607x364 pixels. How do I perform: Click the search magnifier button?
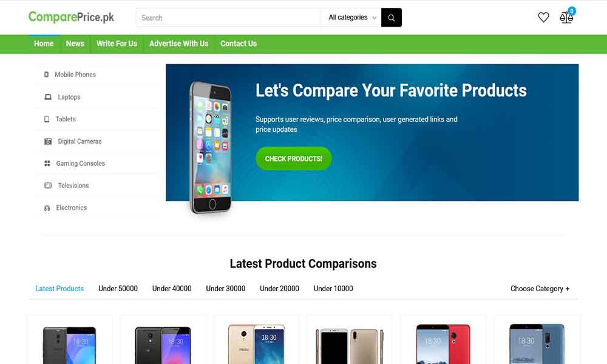[x=392, y=18]
